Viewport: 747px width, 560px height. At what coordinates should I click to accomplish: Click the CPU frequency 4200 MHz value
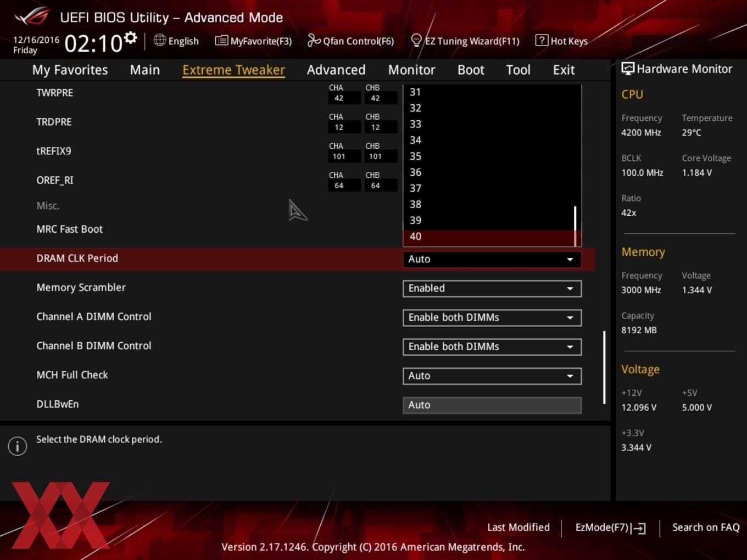pyautogui.click(x=641, y=132)
